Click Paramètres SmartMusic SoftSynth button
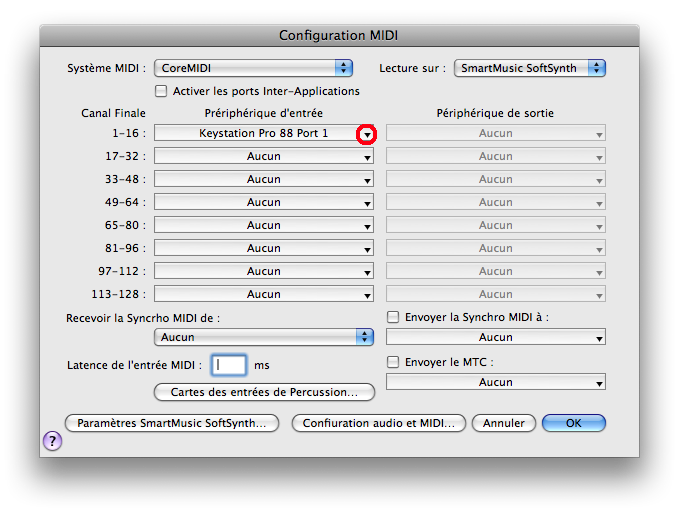This screenshot has height=512, width=679. pos(171,423)
